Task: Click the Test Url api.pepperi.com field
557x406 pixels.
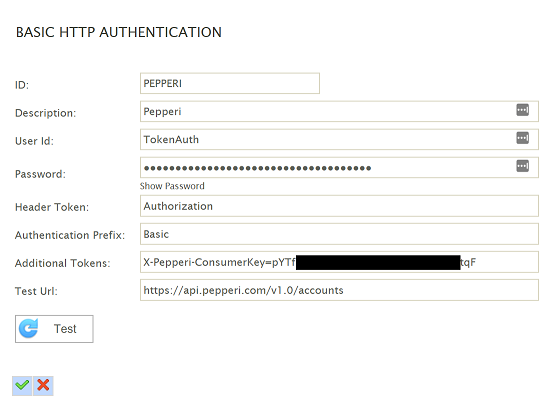Action: click(x=339, y=290)
